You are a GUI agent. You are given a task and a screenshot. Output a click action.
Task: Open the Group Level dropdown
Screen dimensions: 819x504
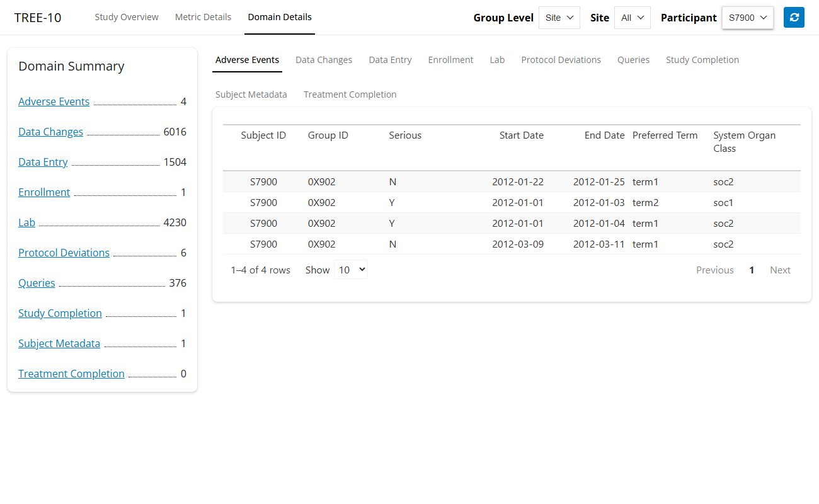pos(559,18)
